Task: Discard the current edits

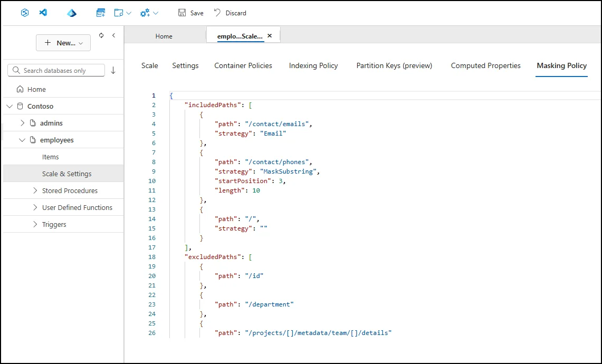Action: (230, 13)
